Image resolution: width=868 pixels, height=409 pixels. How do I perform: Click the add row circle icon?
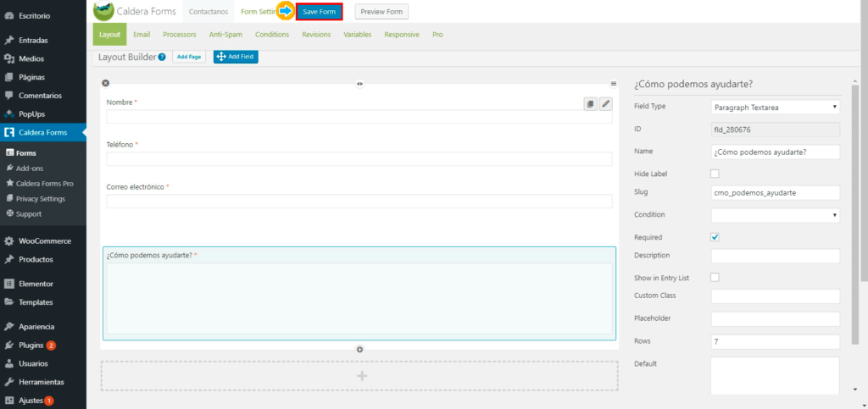coord(359,349)
